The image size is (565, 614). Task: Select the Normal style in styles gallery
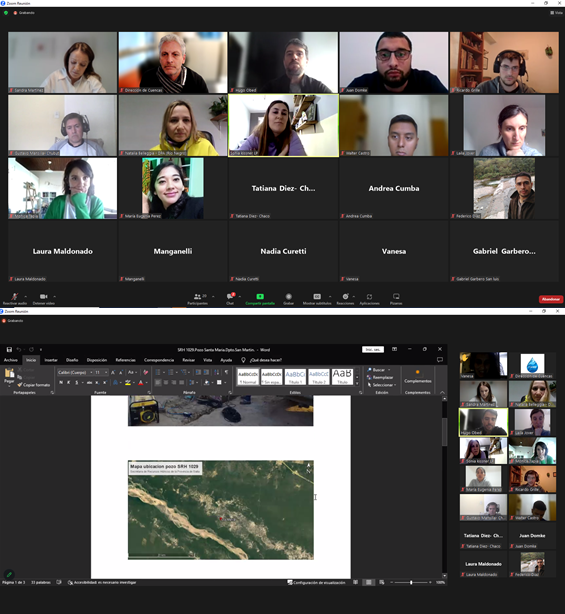point(248,377)
